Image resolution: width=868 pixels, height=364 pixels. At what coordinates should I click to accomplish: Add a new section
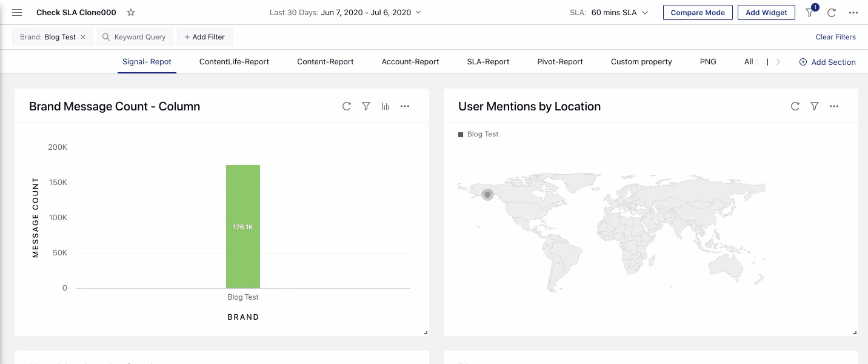(x=827, y=62)
